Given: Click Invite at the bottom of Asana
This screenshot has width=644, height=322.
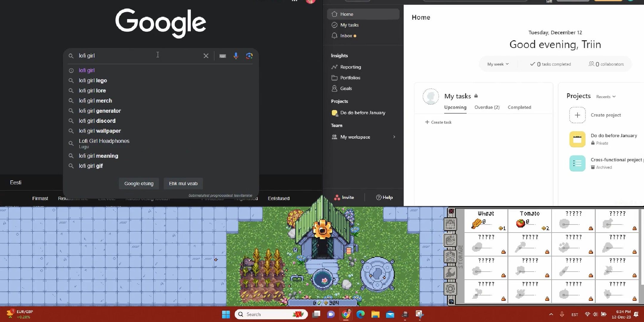Looking at the screenshot, I should 344,197.
